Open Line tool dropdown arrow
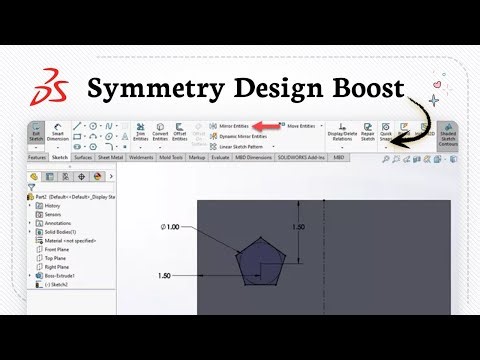 [85, 126]
